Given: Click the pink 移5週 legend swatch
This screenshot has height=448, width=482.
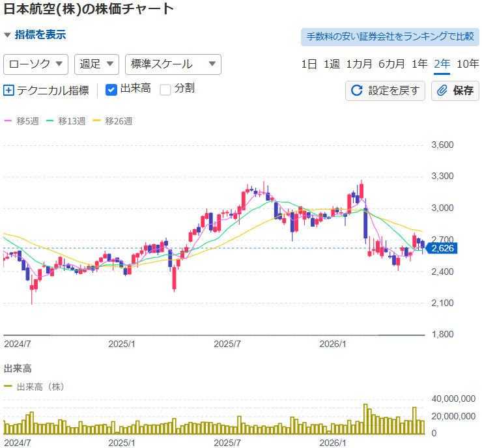Looking at the screenshot, I should tap(8, 120).
